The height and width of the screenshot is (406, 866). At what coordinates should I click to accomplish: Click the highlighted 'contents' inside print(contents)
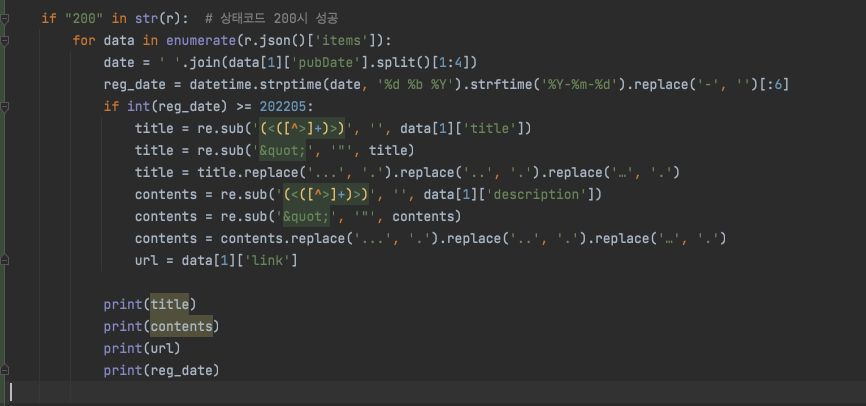(182, 326)
